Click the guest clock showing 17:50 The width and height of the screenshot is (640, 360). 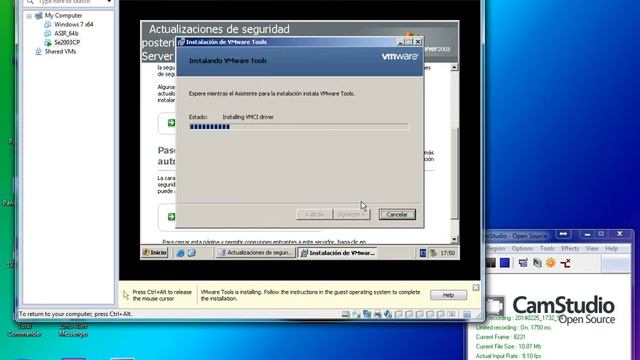[x=447, y=253]
